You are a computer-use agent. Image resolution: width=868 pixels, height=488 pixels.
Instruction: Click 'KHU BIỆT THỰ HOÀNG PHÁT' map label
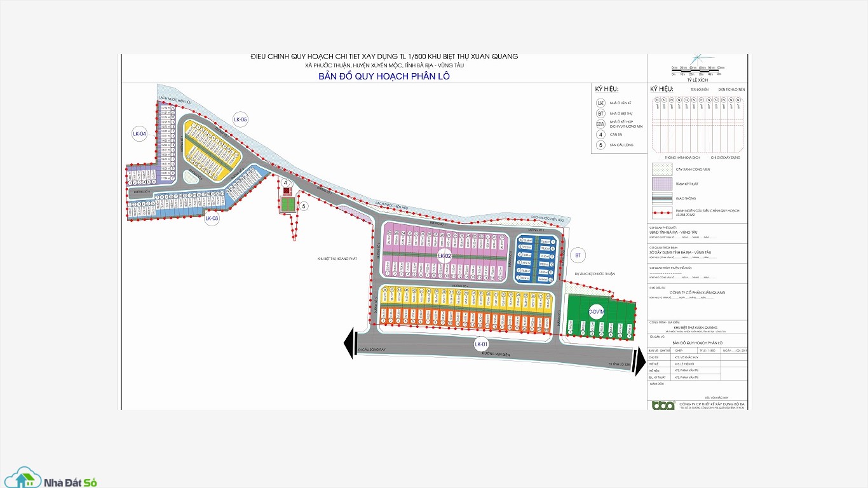(x=337, y=259)
